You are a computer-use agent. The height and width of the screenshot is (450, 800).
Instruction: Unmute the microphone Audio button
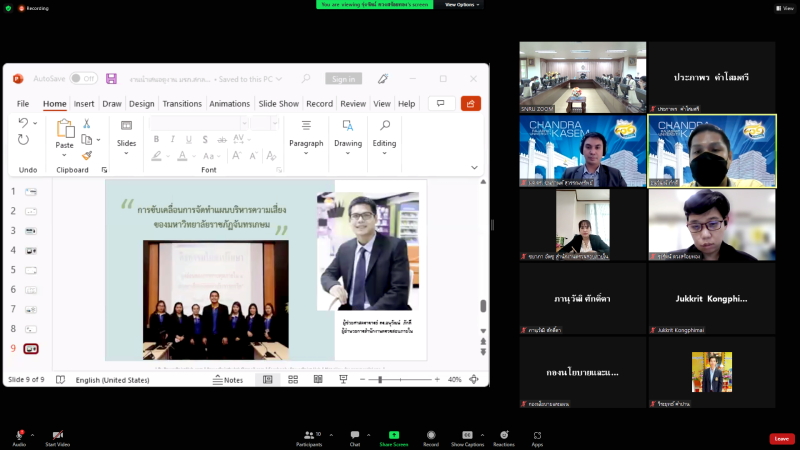[x=18, y=438]
